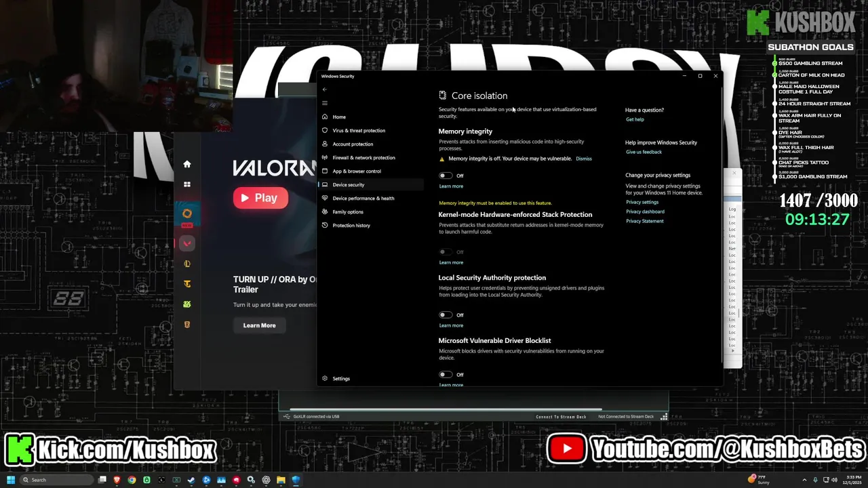The height and width of the screenshot is (488, 868).
Task: Click the Family options people icon
Action: point(325,211)
